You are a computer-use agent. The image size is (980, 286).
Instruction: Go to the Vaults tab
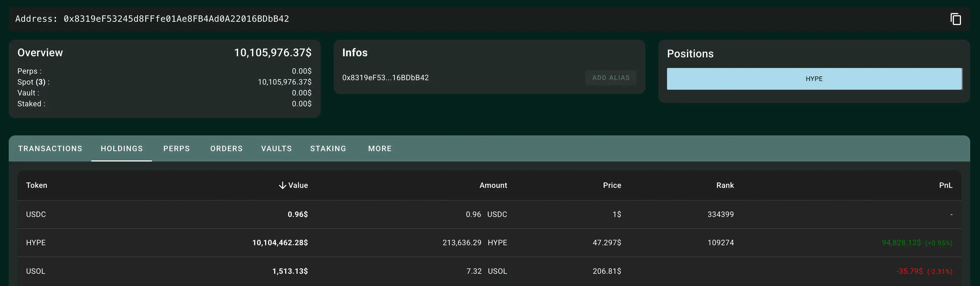[277, 149]
